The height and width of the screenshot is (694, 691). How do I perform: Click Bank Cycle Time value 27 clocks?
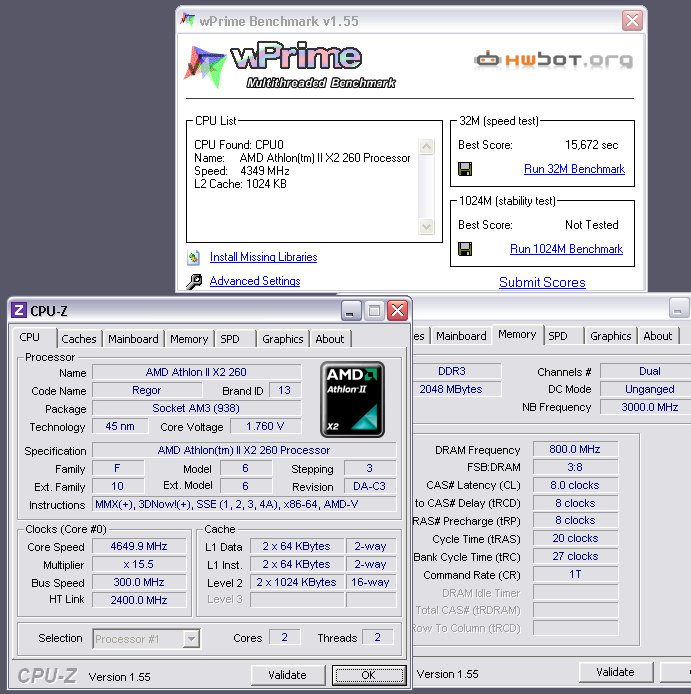575,556
